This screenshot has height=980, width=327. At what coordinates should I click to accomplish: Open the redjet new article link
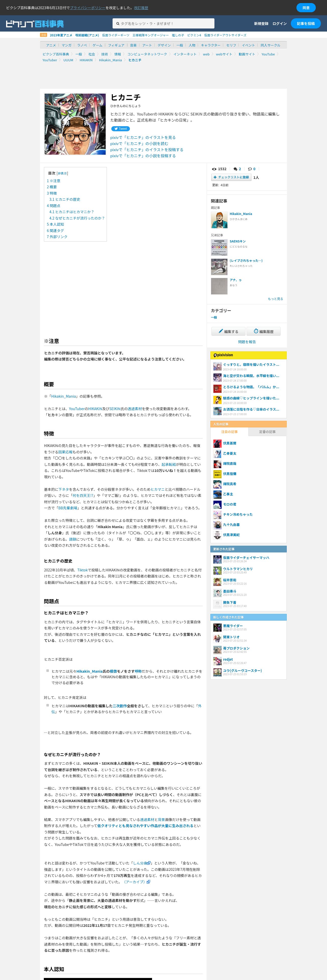(x=228, y=660)
